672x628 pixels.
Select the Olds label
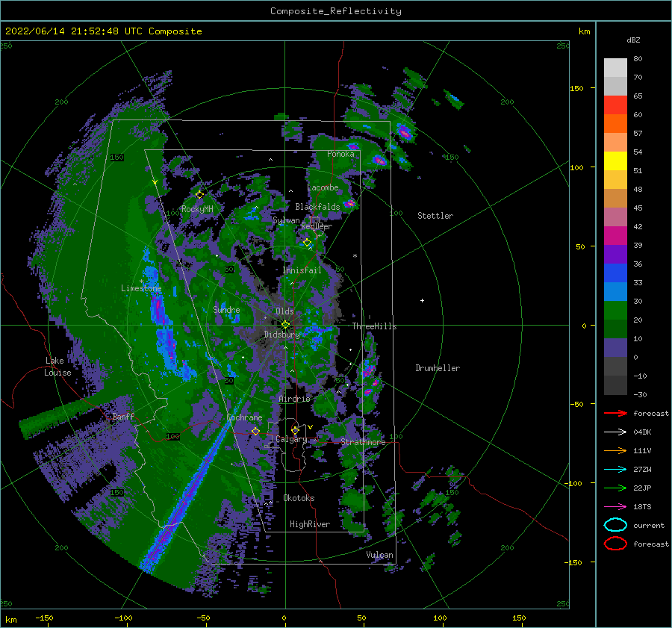click(284, 311)
